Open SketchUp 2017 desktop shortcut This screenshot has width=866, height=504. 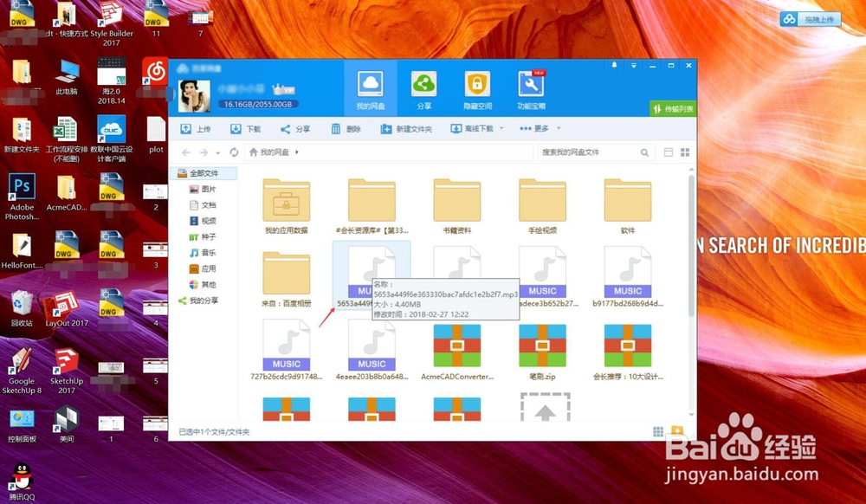[67, 371]
